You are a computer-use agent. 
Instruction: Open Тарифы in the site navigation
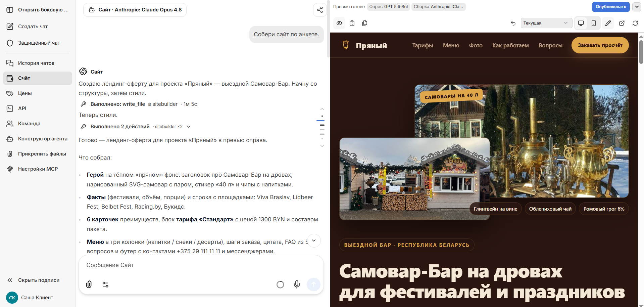coord(423,45)
